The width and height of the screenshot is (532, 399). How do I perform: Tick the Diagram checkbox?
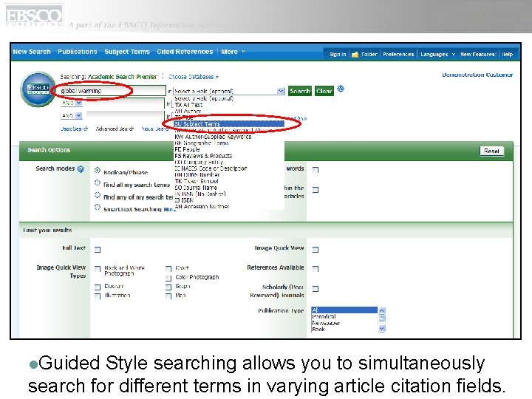(x=98, y=287)
